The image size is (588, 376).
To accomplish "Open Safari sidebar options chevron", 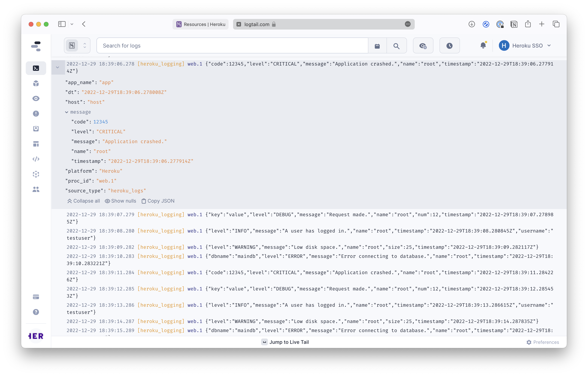I will click(72, 24).
